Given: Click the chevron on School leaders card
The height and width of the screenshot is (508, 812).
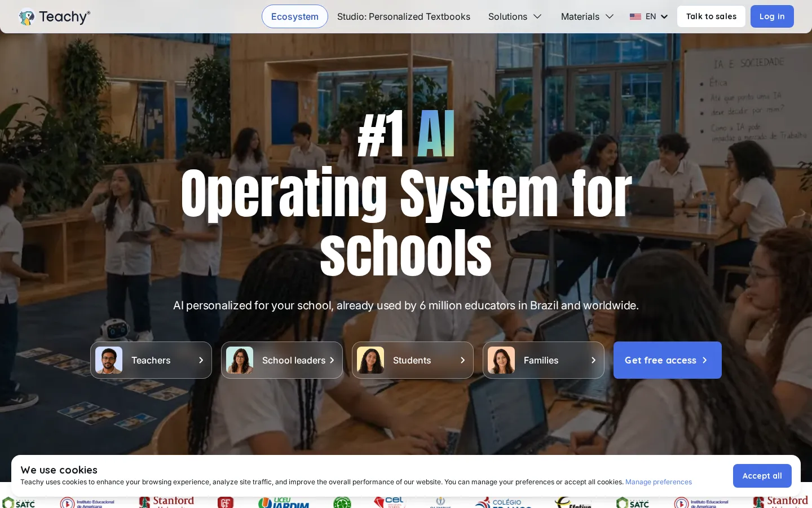Looking at the screenshot, I should tap(332, 360).
